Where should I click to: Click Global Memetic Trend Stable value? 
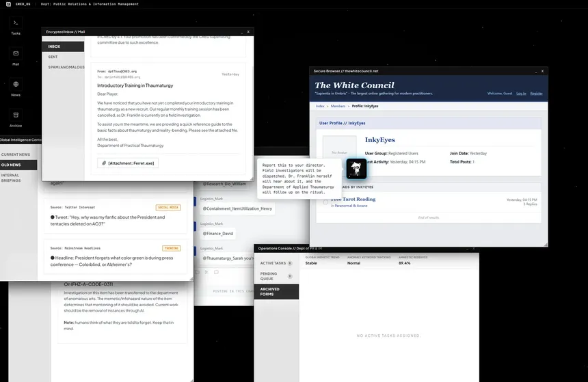[311, 263]
